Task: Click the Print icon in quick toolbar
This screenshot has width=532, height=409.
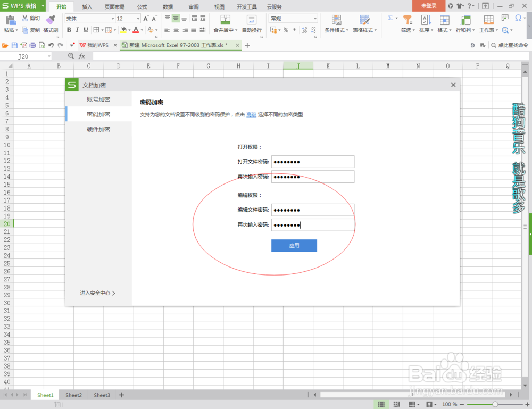Action: click(x=32, y=45)
